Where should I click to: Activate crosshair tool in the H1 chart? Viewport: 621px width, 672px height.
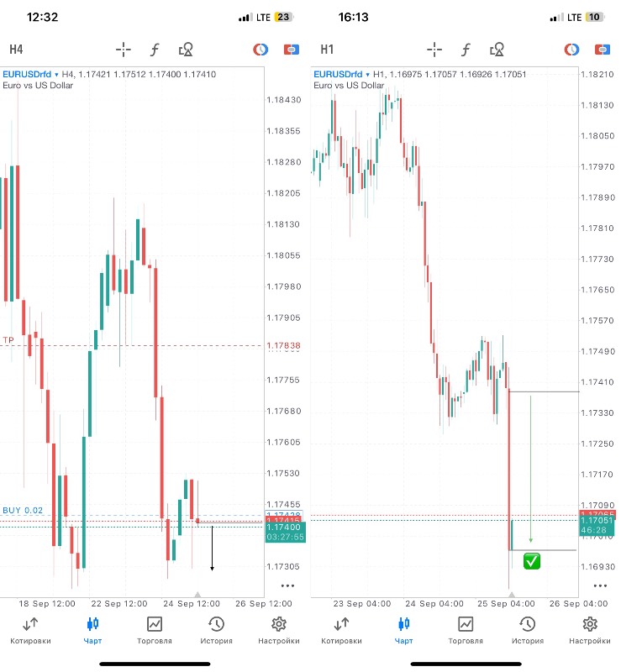pyautogui.click(x=434, y=49)
